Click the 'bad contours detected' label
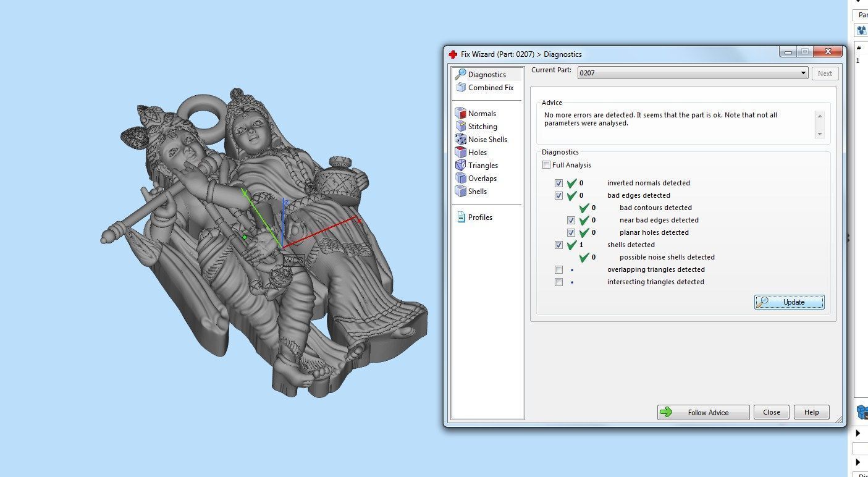This screenshot has height=477, width=868. click(x=655, y=208)
